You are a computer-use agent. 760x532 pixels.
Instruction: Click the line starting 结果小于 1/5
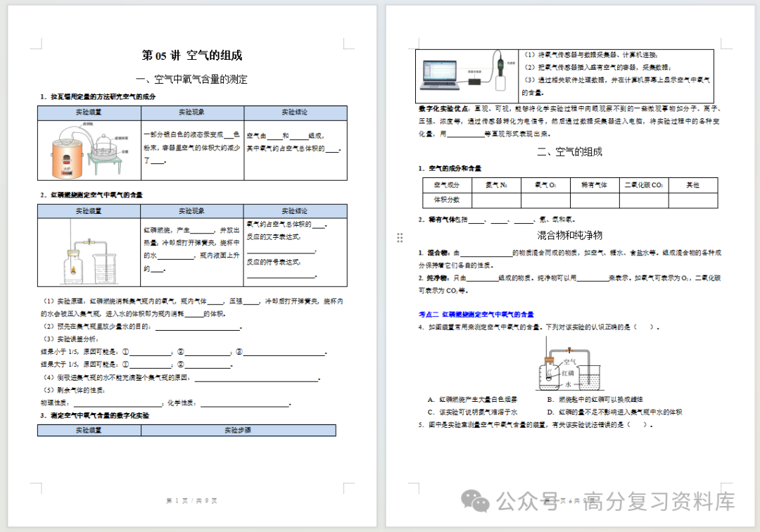pos(184,352)
